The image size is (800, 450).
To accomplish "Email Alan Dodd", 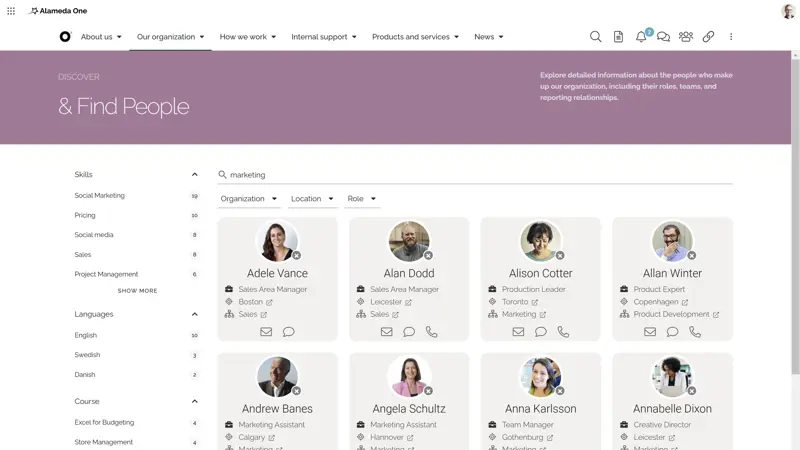I will coord(387,332).
